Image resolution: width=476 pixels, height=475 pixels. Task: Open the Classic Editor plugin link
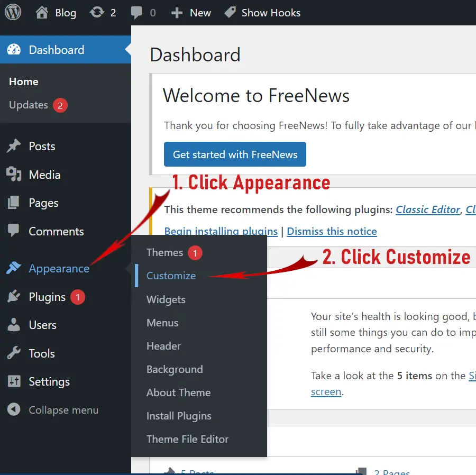[x=428, y=209]
